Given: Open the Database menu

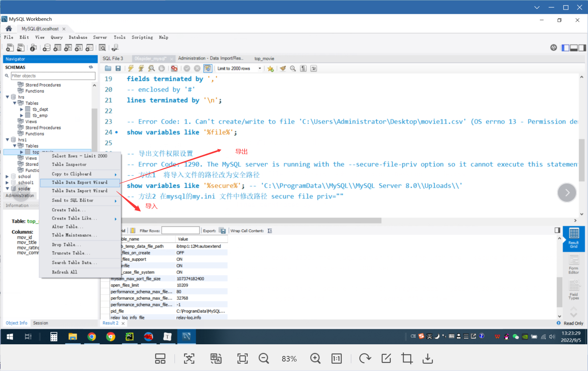Looking at the screenshot, I should click(x=78, y=37).
